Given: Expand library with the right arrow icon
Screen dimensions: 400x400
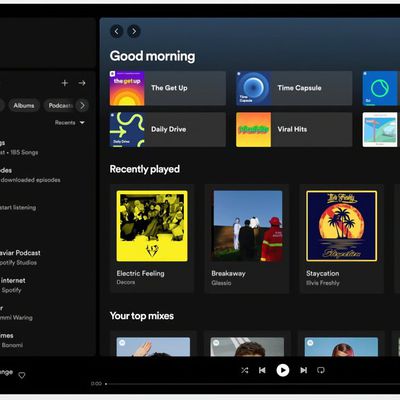Looking at the screenshot, I should (x=82, y=83).
